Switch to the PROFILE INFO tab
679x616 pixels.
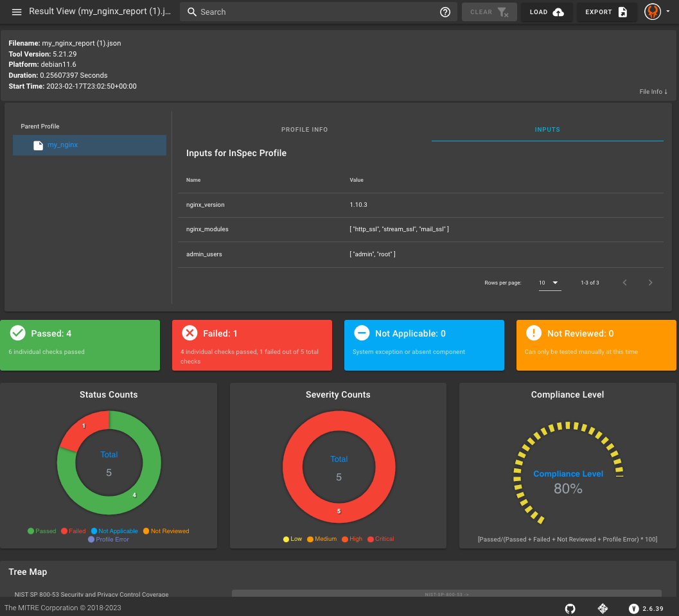(x=304, y=129)
